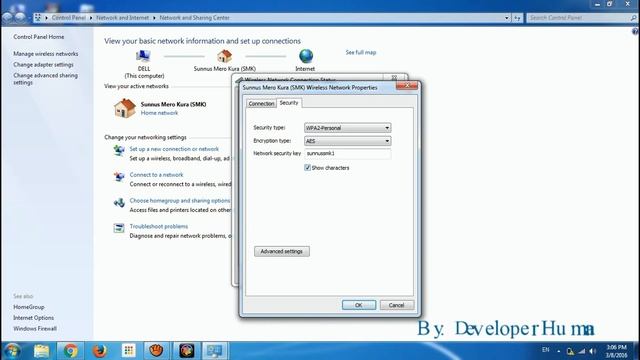Open the help icon at top right
This screenshot has height=360, width=640.
(x=636, y=31)
